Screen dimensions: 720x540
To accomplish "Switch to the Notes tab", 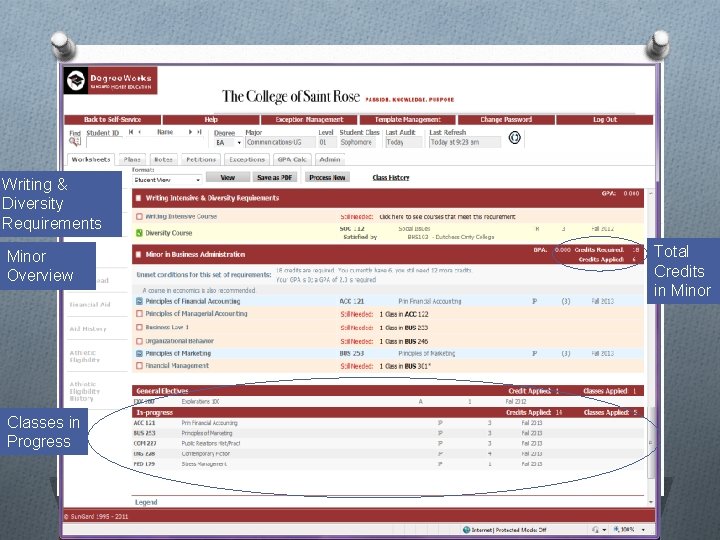I will point(163,159).
